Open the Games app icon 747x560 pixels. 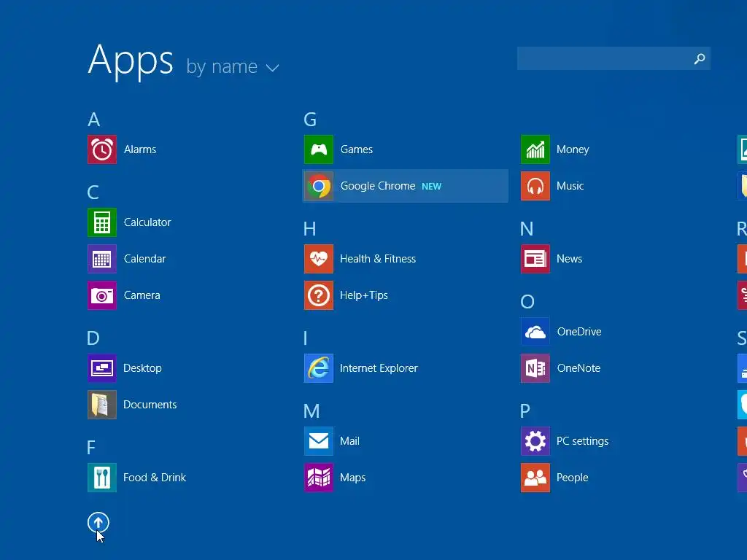click(319, 149)
